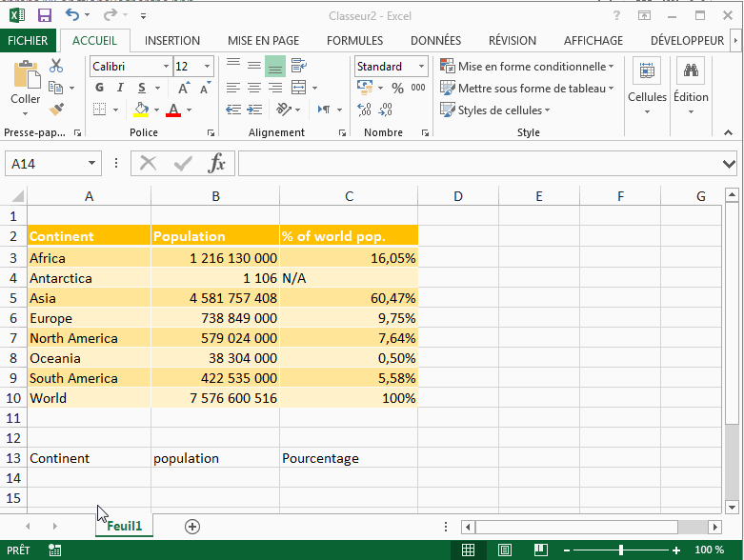Viewport: 744px width, 560px height.
Task: Click in the formula bar input
Action: tap(479, 164)
